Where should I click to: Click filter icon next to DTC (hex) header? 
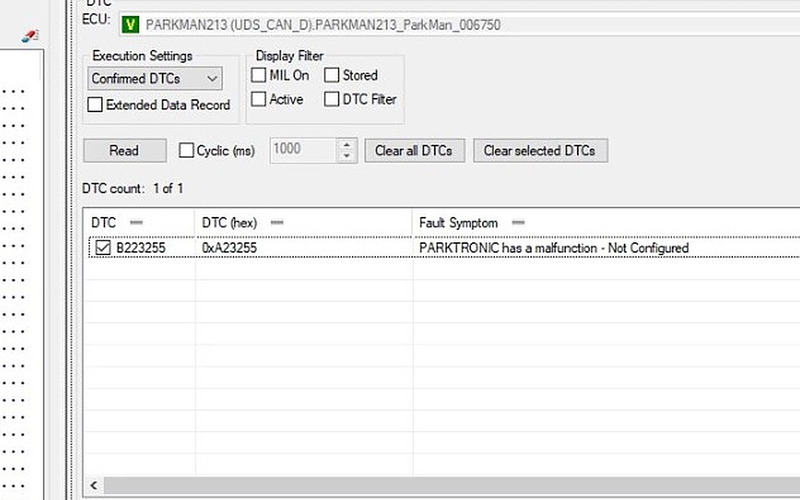277,222
